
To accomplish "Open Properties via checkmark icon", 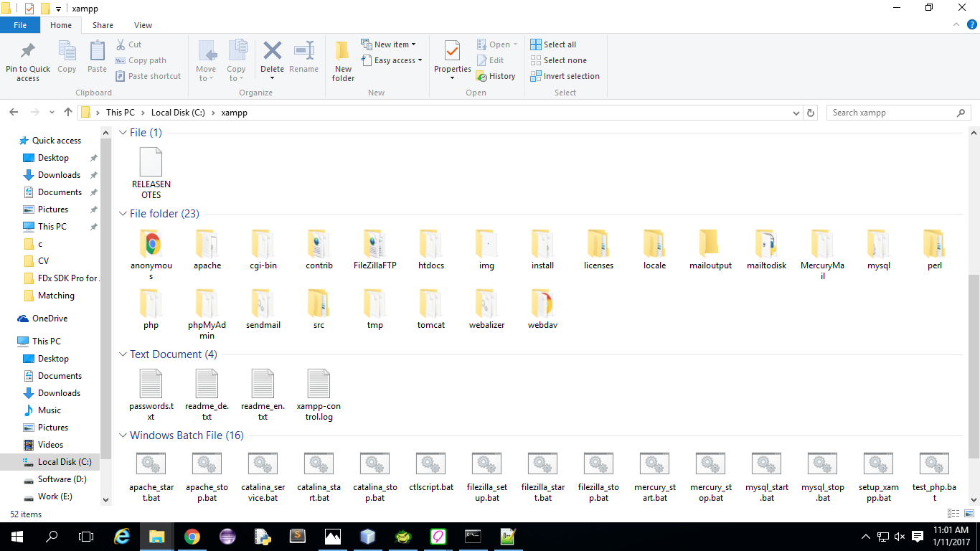I will [x=452, y=51].
